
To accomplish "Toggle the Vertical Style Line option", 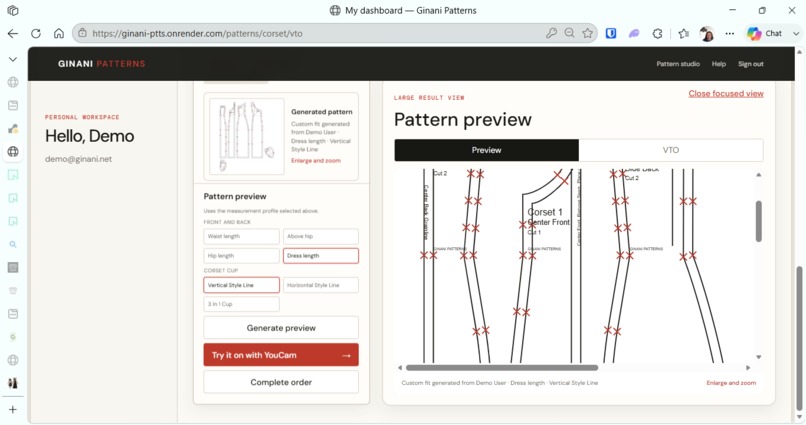I will pos(241,285).
